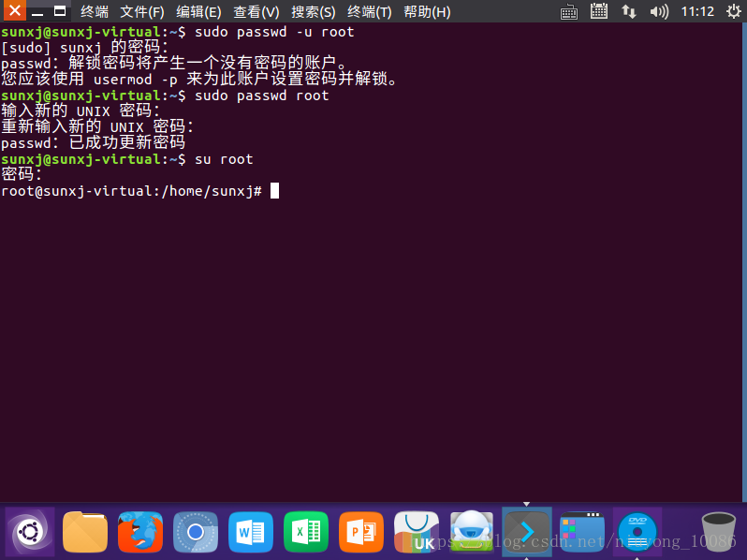Click the terminal window vertical scrollbar
The image size is (747, 560).
pyautogui.click(x=744, y=261)
